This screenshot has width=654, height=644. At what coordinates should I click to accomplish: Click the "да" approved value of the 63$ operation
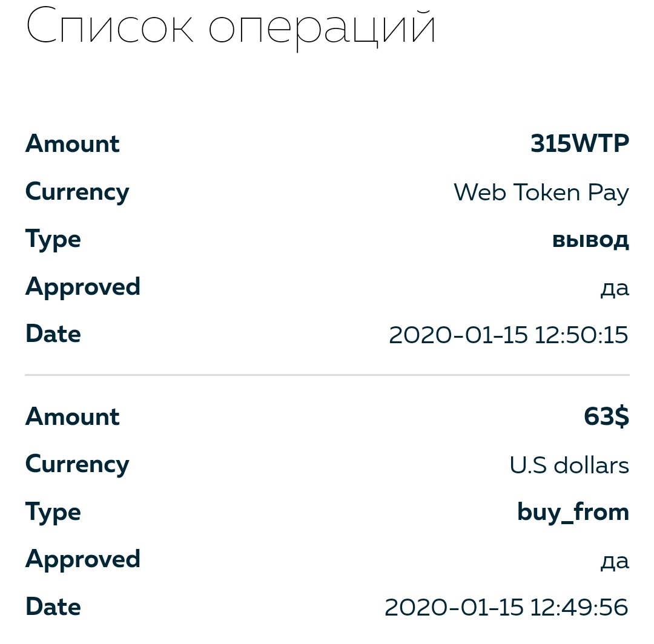(x=615, y=561)
